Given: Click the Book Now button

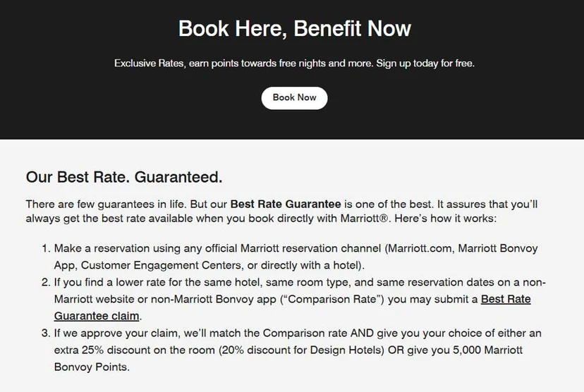Looking at the screenshot, I should [294, 98].
